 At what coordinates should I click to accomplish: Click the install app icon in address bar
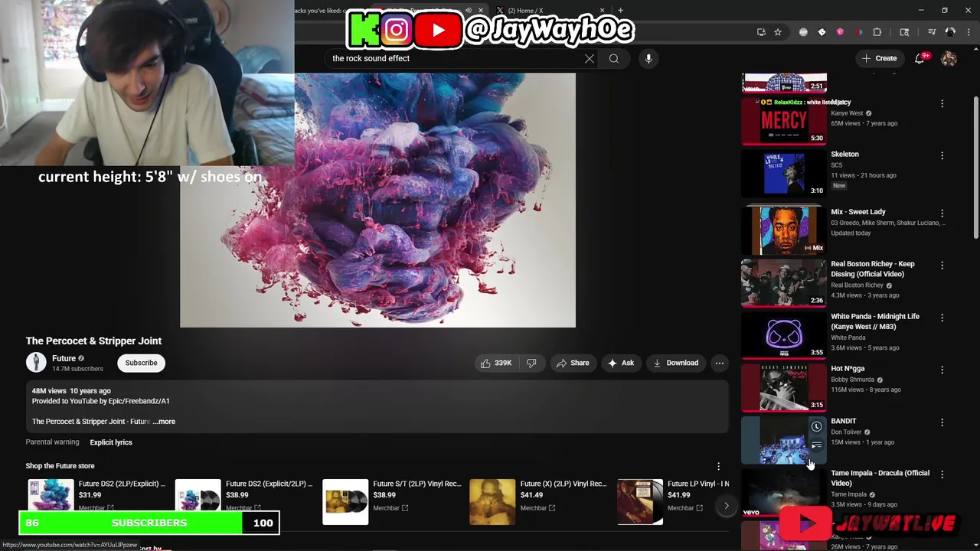point(761,32)
